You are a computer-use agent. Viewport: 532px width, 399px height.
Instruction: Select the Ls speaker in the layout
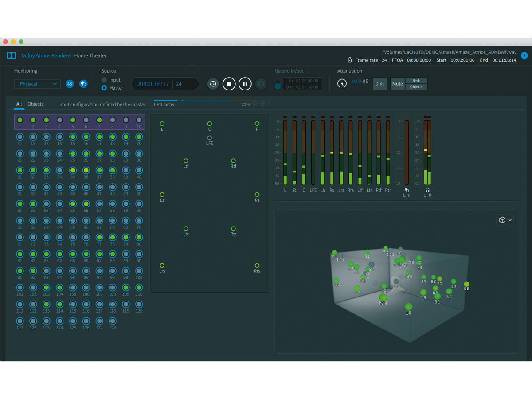tap(162, 195)
